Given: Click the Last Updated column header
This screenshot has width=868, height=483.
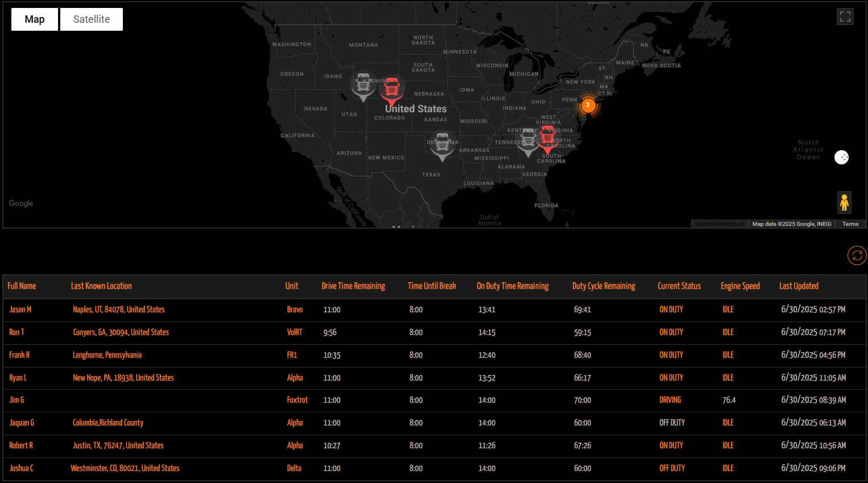Looking at the screenshot, I should (798, 286).
